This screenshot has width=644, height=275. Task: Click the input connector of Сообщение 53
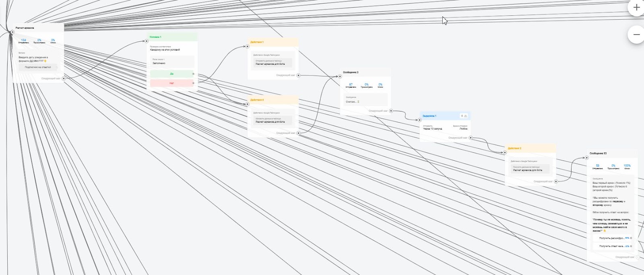point(587,158)
